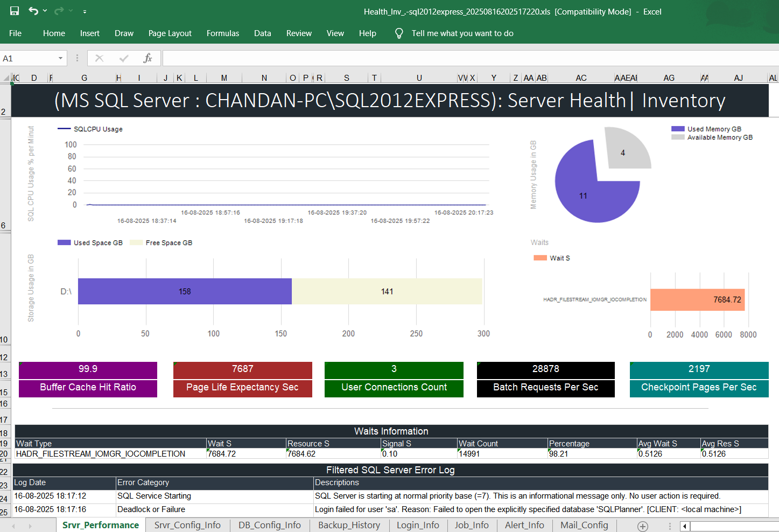Screen dimensions: 779x532
Task: Click the horizontal scrollbar left arrow
Action: pos(684,526)
